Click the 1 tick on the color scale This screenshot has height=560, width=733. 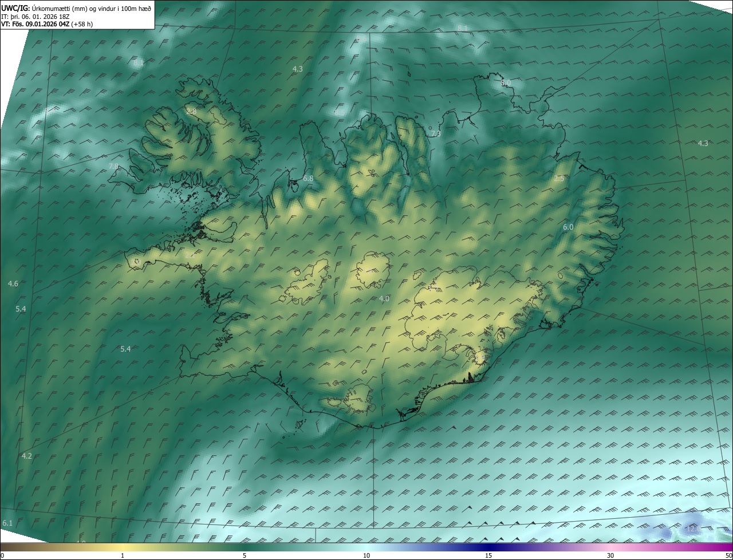point(123,555)
